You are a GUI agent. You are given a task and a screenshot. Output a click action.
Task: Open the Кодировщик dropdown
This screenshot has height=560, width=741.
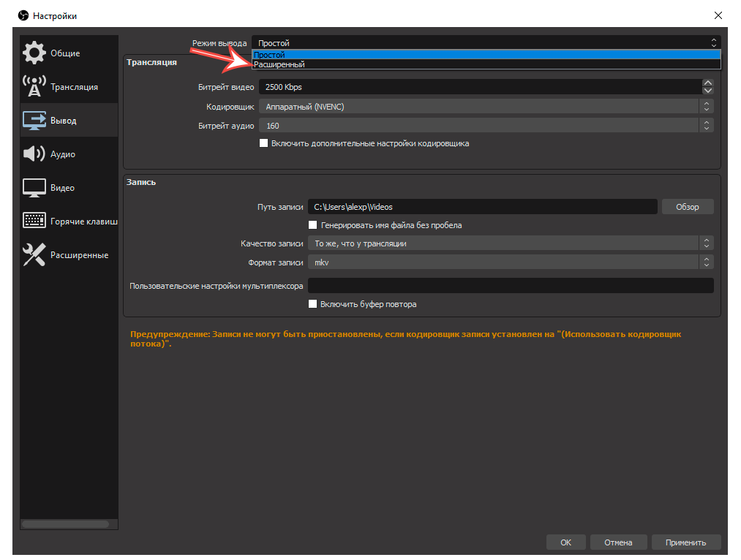pyautogui.click(x=486, y=107)
